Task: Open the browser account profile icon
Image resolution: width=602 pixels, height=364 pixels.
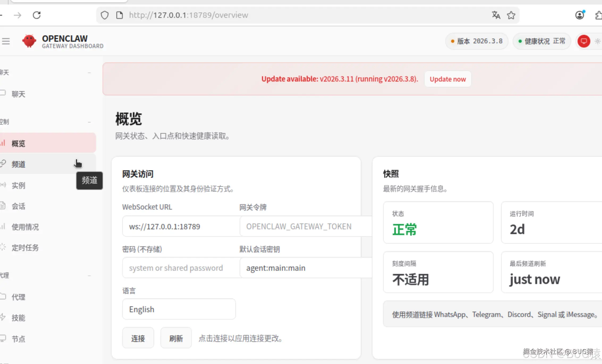Action: (580, 15)
